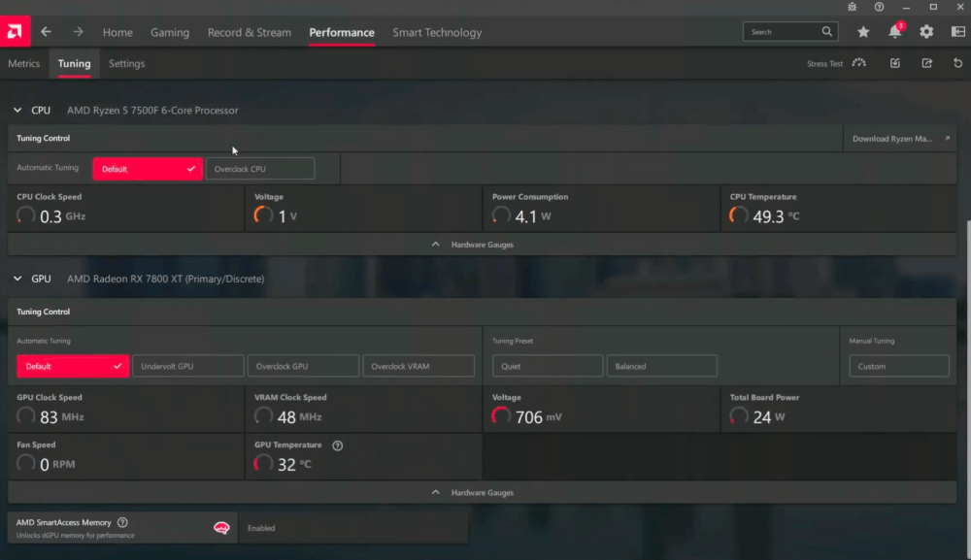Select Undervolt GPU option
The width and height of the screenshot is (971, 560).
187,366
